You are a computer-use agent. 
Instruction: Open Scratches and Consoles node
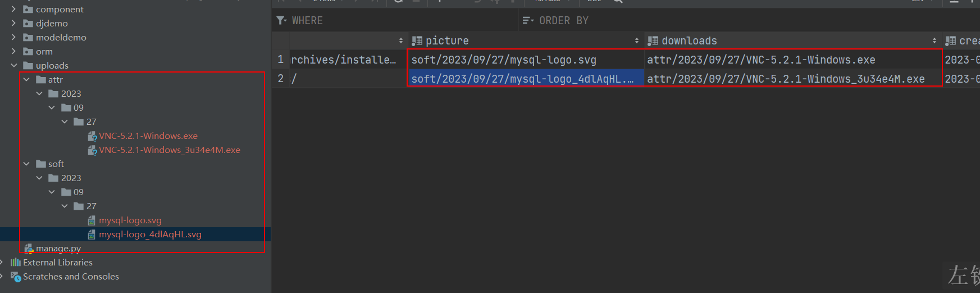pyautogui.click(x=71, y=277)
